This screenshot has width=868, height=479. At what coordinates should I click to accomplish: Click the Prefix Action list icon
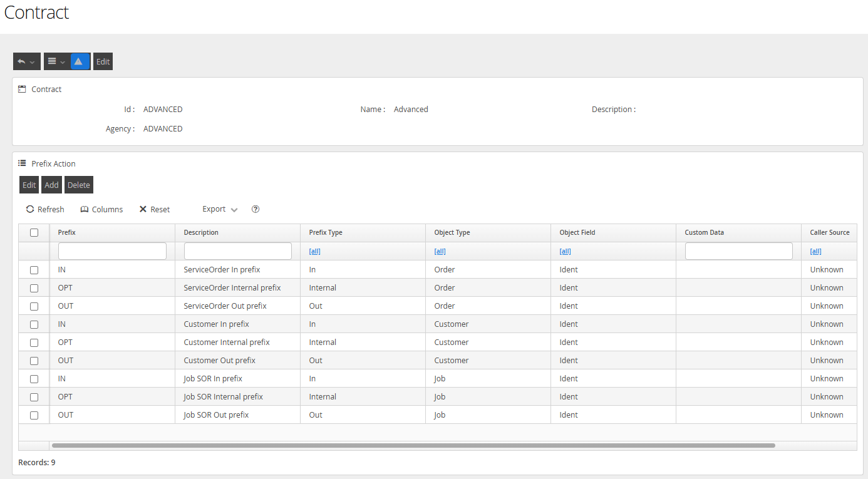(x=22, y=163)
